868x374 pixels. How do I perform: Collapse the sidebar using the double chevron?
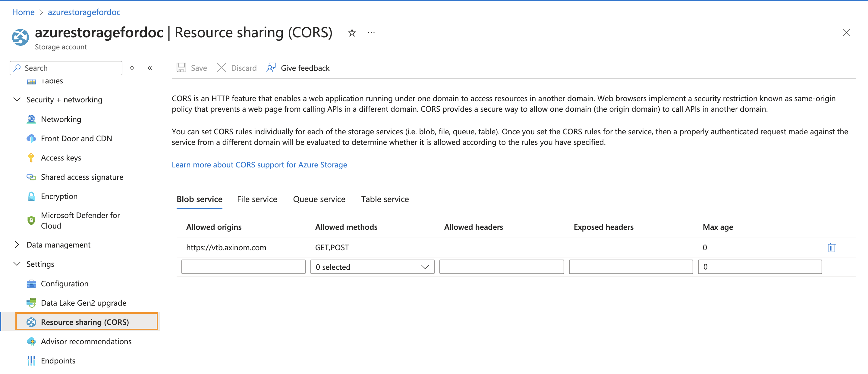coord(150,68)
